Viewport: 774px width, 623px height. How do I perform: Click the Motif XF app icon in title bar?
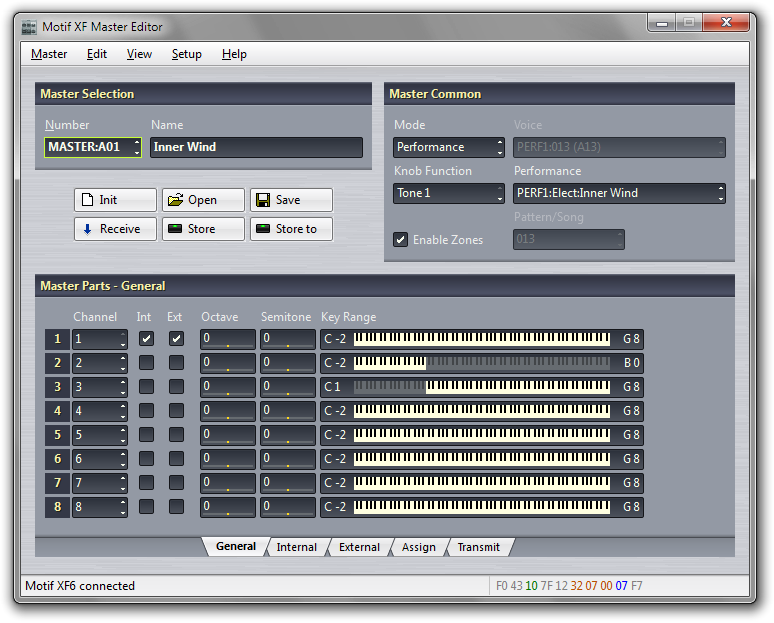(x=29, y=27)
